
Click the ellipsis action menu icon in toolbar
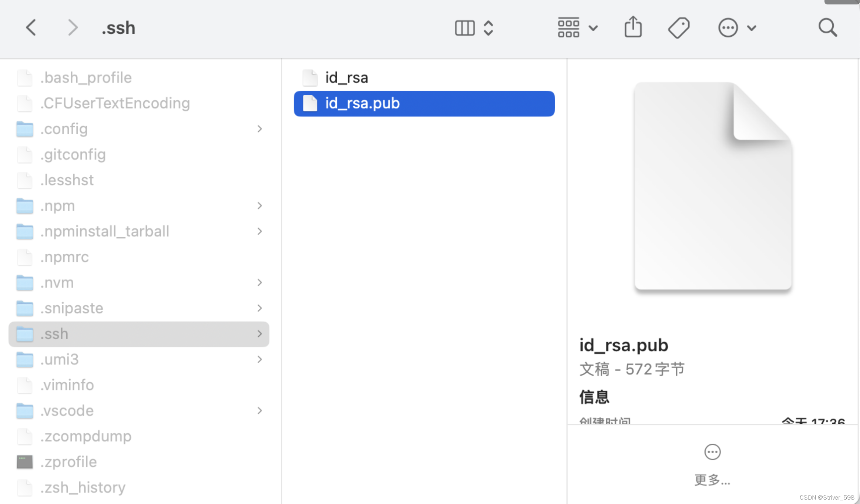[x=728, y=28]
